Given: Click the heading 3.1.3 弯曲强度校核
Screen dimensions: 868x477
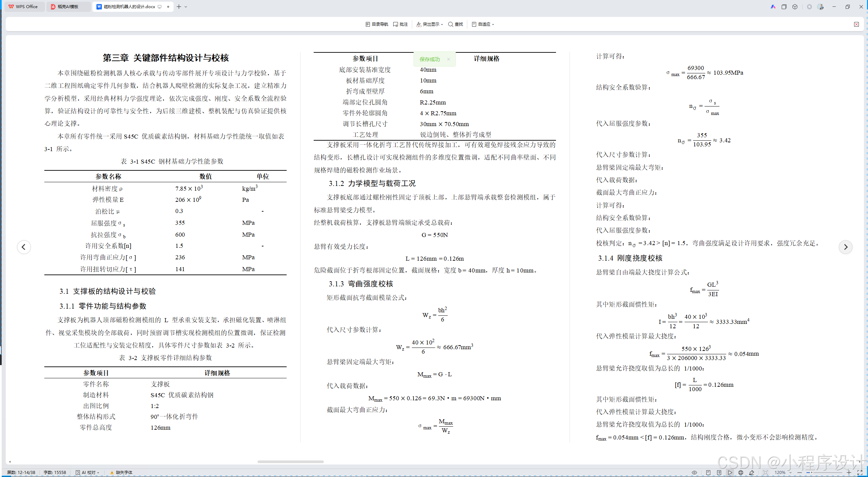Looking at the screenshot, I should [x=361, y=284].
